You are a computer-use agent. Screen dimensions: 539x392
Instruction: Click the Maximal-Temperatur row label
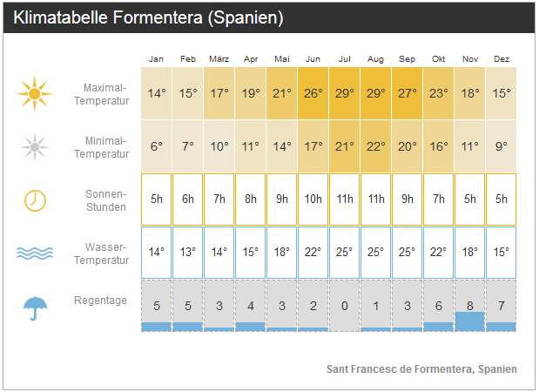(106, 94)
